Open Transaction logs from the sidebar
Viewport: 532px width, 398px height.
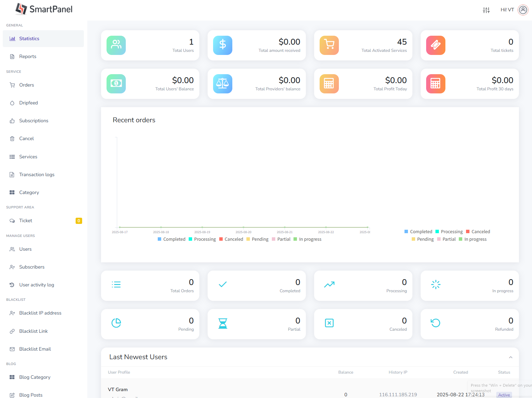pos(37,174)
